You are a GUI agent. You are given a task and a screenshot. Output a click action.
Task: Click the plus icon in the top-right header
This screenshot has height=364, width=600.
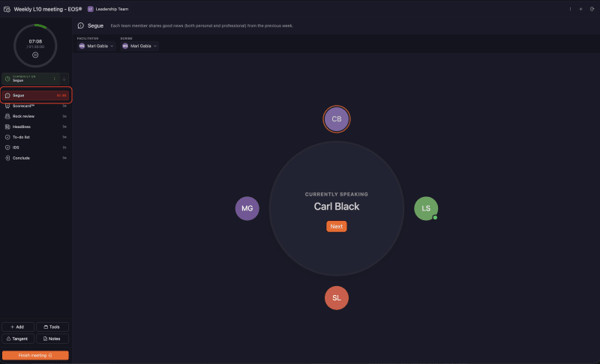(580, 9)
